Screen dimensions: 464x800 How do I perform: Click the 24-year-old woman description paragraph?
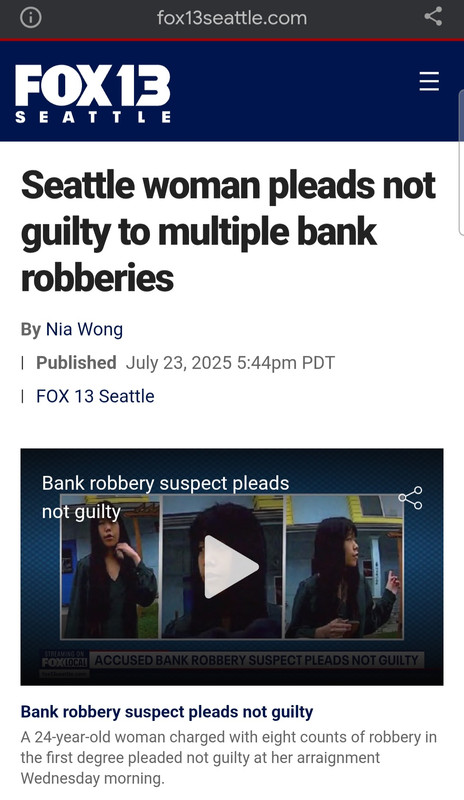228,758
